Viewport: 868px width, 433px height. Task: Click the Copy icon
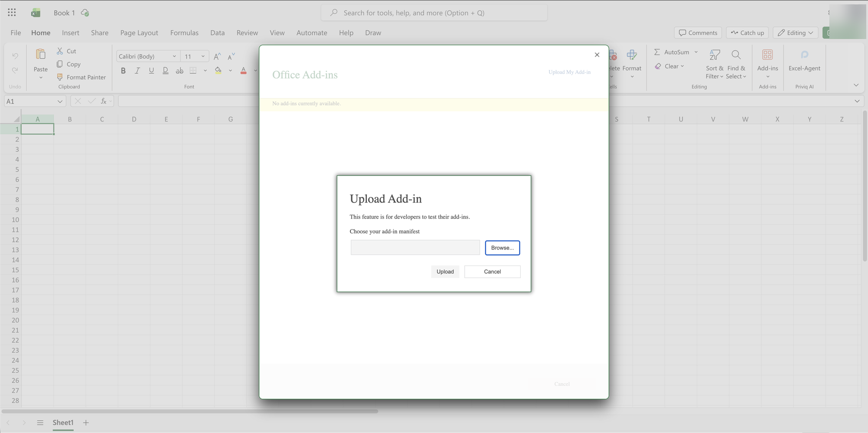point(59,64)
